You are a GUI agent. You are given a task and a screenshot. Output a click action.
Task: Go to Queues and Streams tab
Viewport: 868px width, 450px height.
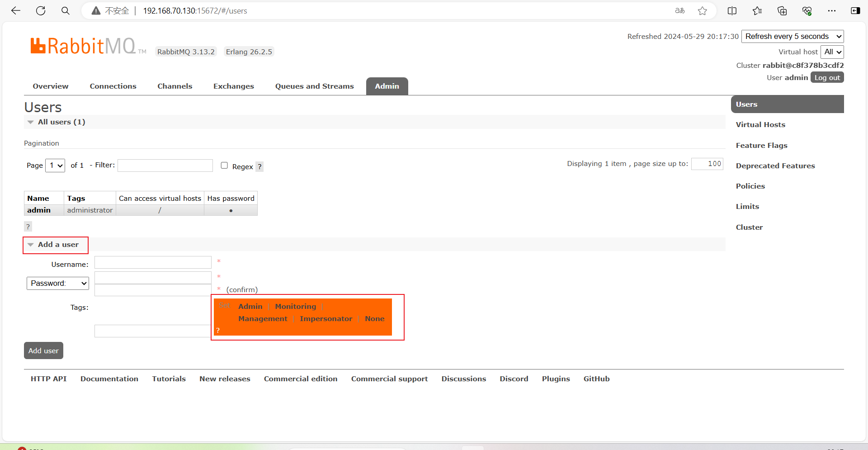click(315, 86)
